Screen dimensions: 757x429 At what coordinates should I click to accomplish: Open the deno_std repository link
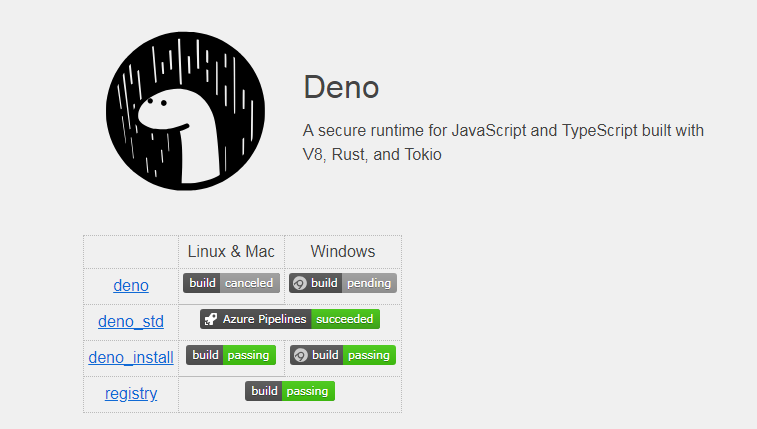coord(131,321)
